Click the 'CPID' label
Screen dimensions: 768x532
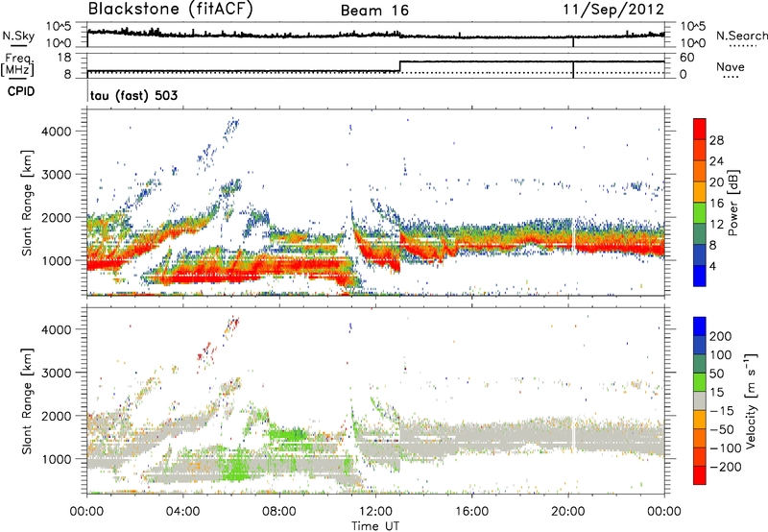21,91
